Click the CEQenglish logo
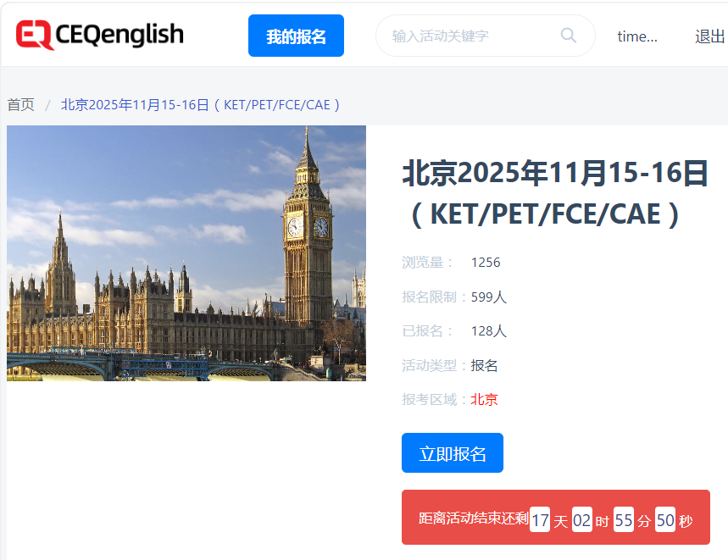 [x=99, y=35]
